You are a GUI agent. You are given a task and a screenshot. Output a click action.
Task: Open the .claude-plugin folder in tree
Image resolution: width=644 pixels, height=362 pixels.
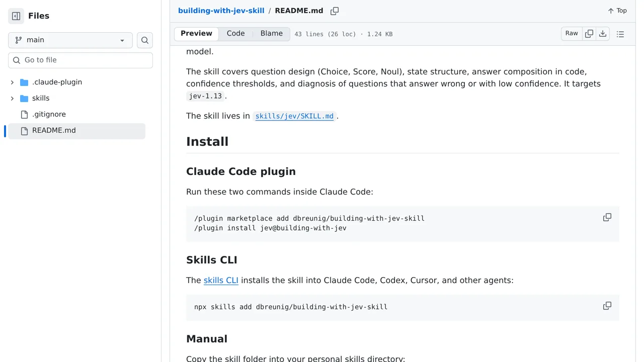click(x=57, y=82)
